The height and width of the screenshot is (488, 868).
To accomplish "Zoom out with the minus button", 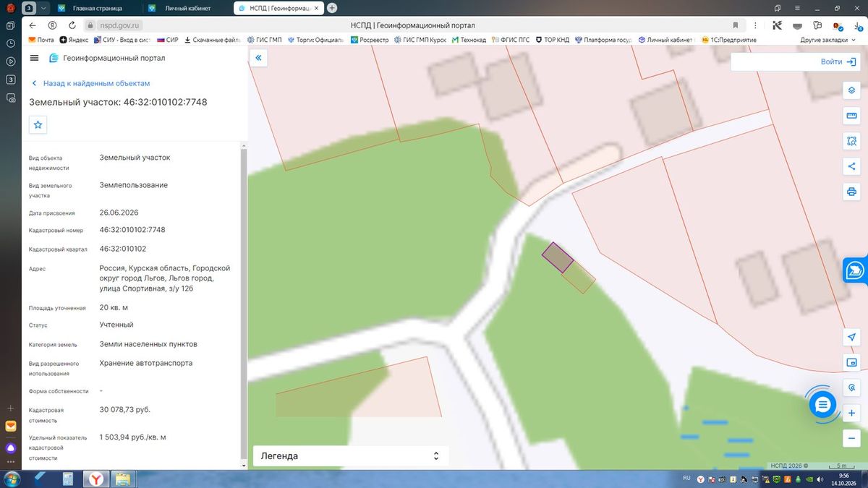I will click(851, 439).
